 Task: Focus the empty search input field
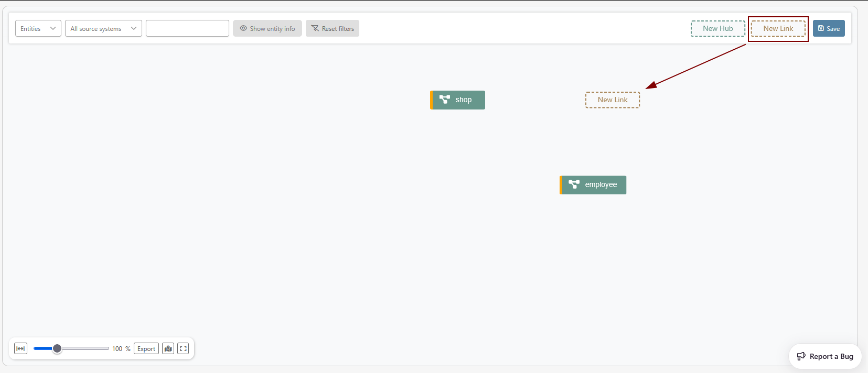coord(187,28)
